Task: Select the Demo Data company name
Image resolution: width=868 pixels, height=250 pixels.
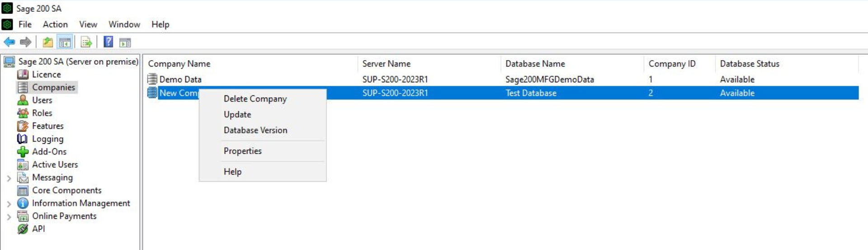Action: pyautogui.click(x=180, y=79)
